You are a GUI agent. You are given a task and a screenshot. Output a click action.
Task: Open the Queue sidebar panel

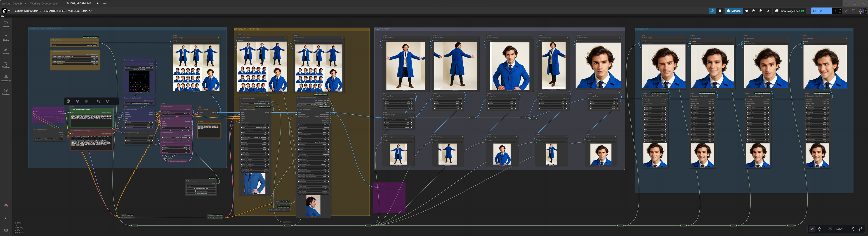click(6, 24)
